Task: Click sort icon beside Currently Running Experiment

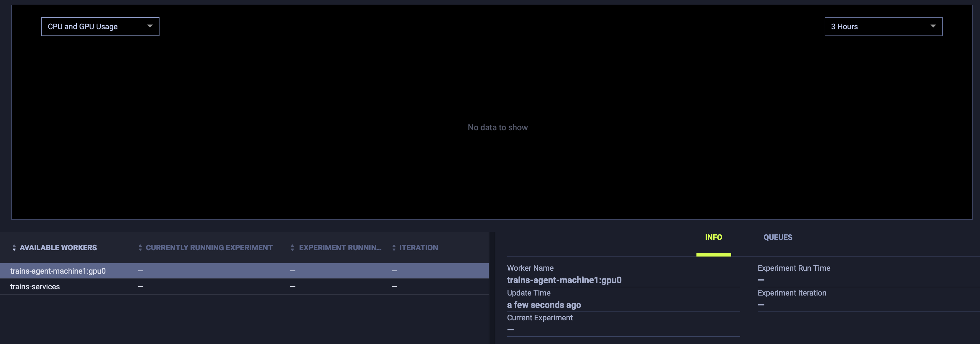Action: point(140,248)
